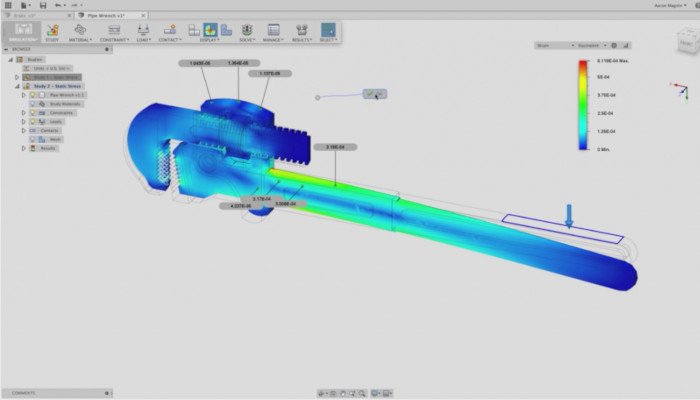Screen dimensions: 700x400
Task: Click the Manage toolbar icon
Action: click(x=273, y=30)
